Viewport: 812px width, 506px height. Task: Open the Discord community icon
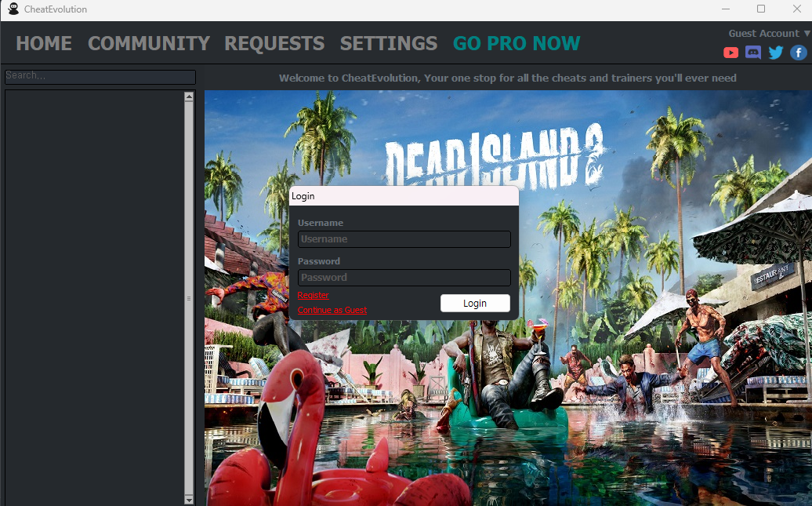[x=753, y=53]
